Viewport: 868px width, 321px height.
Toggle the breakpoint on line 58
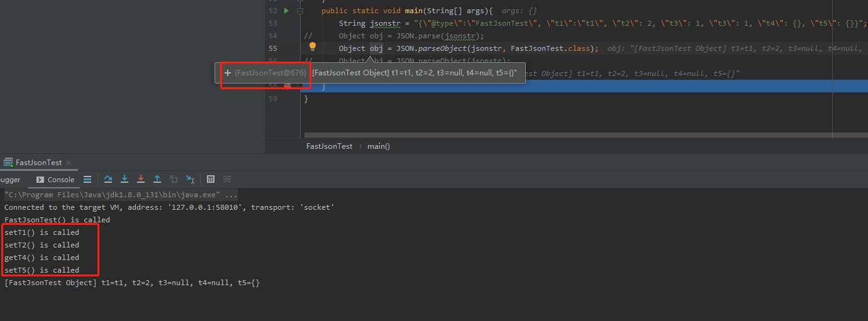(x=287, y=86)
